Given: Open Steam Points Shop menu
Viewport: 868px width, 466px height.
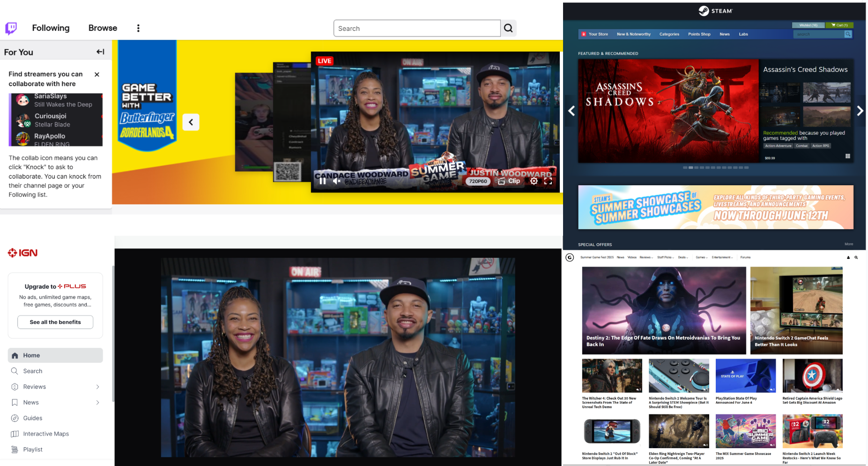Looking at the screenshot, I should [x=699, y=34].
